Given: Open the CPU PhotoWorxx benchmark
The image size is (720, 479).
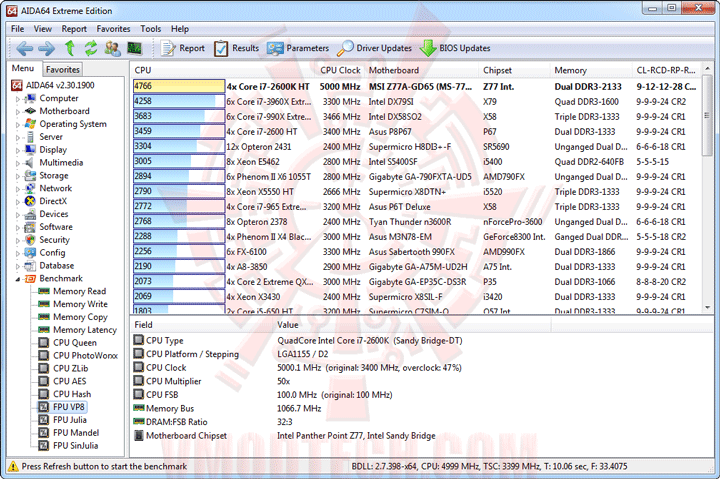Looking at the screenshot, I should point(85,355).
